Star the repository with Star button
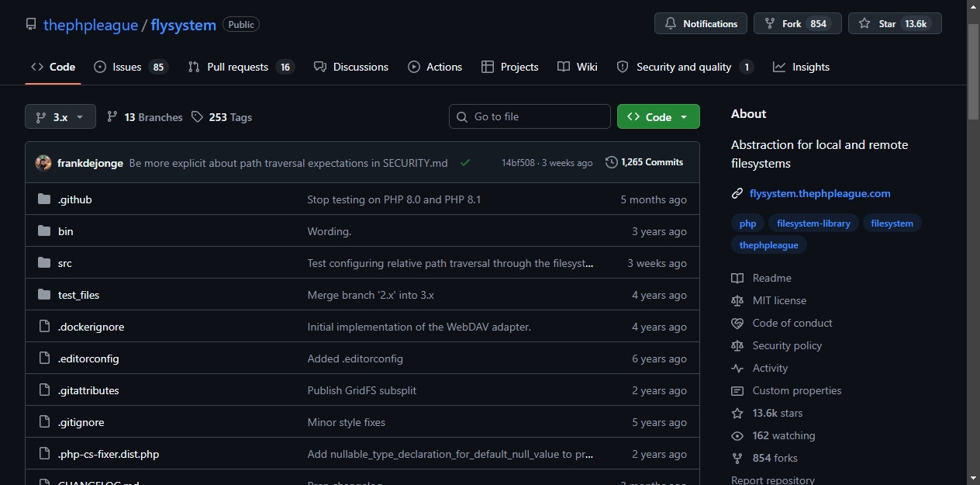980x485 pixels. (x=895, y=23)
